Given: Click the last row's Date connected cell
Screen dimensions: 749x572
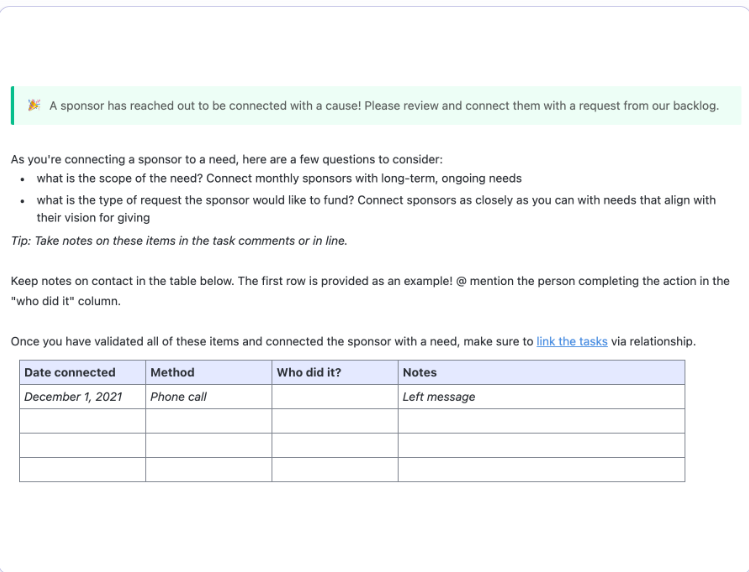Looking at the screenshot, I should click(83, 470).
